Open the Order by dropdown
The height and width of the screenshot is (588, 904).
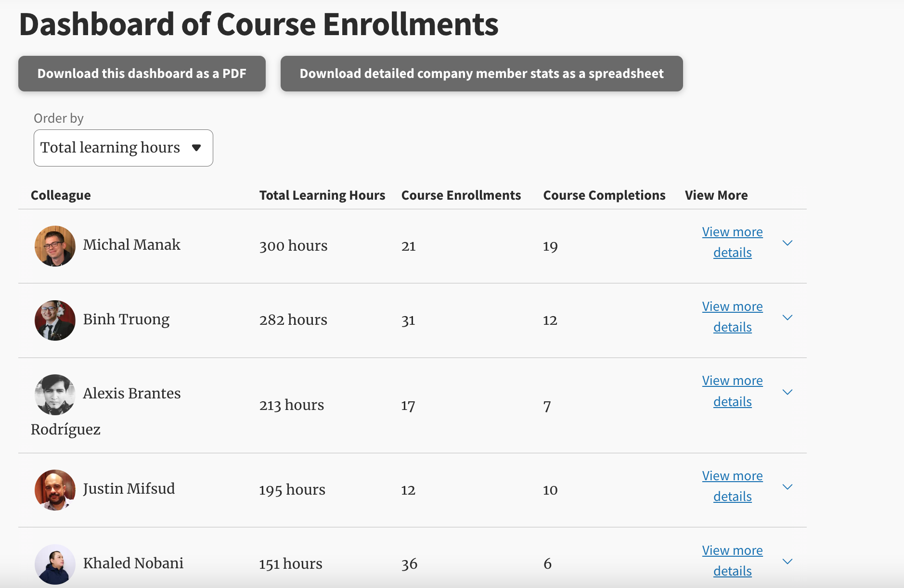pyautogui.click(x=123, y=148)
